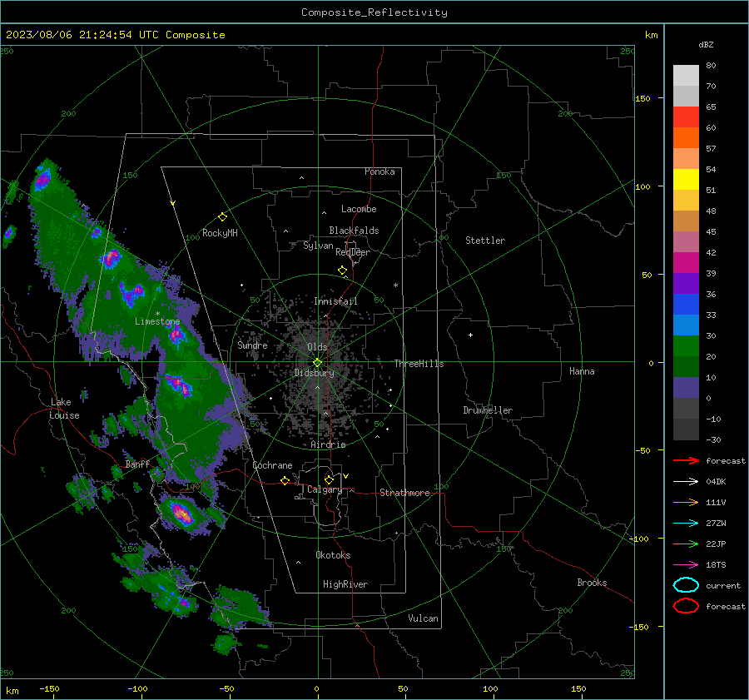Click the Calgary city label
The width and height of the screenshot is (749, 700).
point(325,489)
